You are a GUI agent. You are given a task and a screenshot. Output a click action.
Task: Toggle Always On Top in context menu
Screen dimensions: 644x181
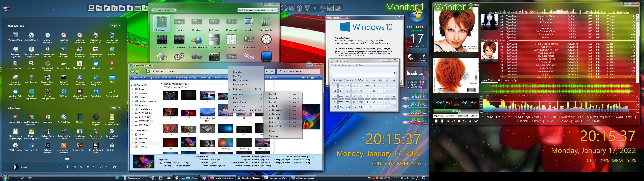(246, 102)
